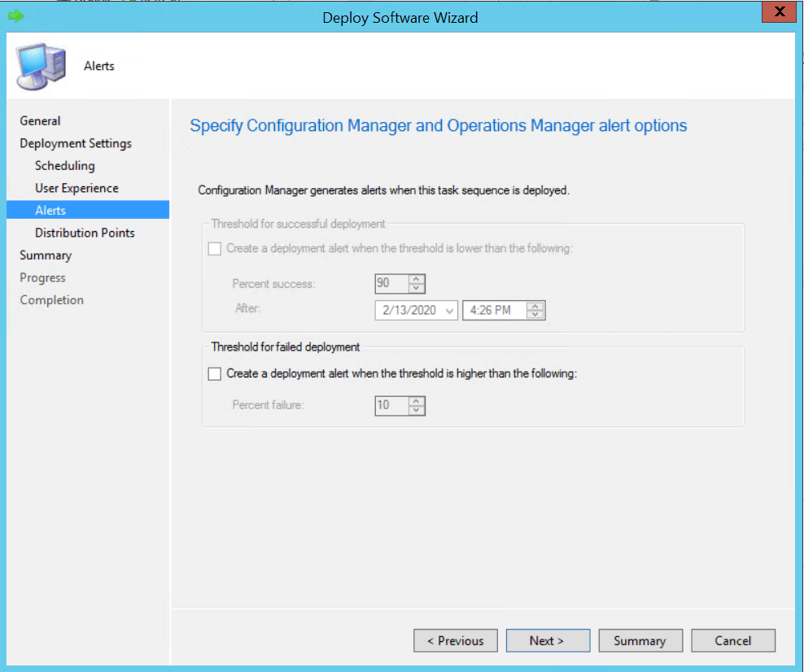The width and height of the screenshot is (804, 672).
Task: Open User Experience step
Action: (76, 188)
